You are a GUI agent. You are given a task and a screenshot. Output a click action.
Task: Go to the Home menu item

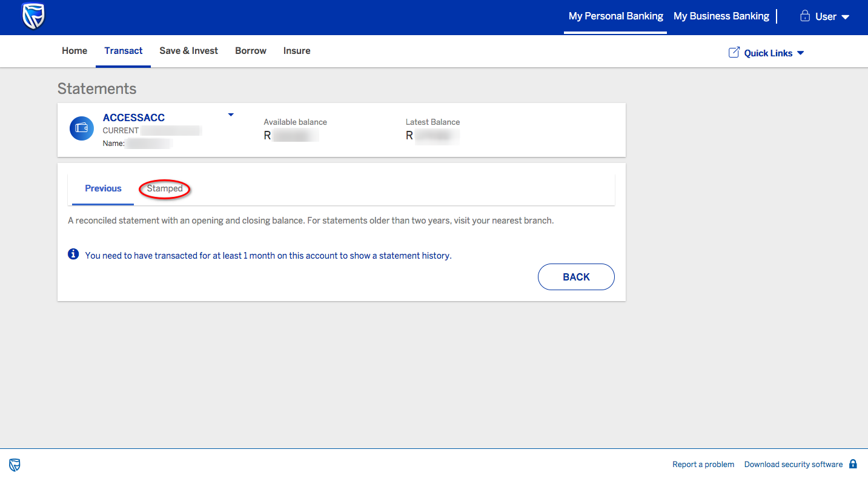pyautogui.click(x=75, y=51)
